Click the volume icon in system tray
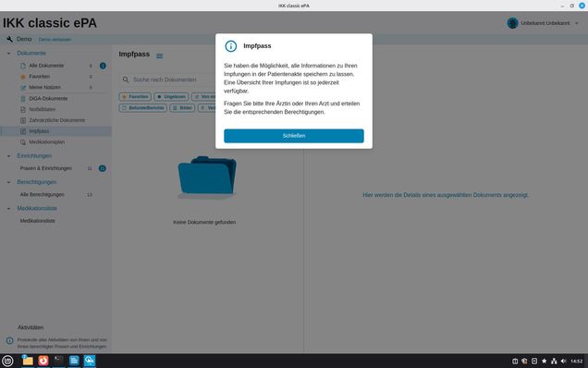This screenshot has height=368, width=588. [563, 362]
